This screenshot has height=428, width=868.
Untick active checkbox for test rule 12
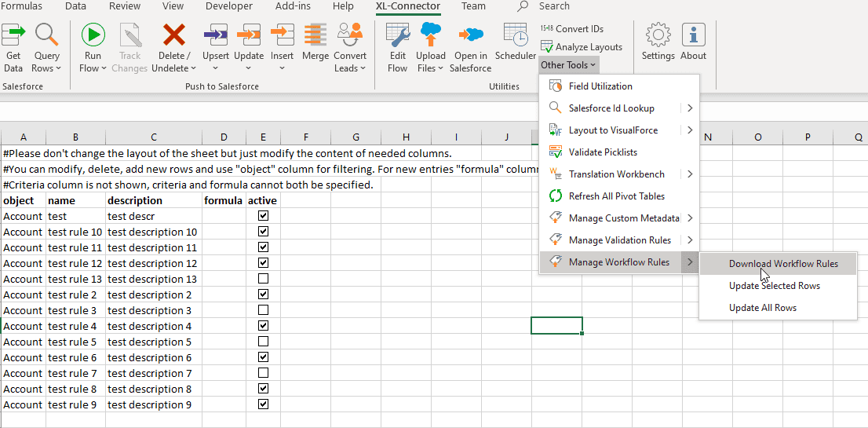tap(264, 262)
